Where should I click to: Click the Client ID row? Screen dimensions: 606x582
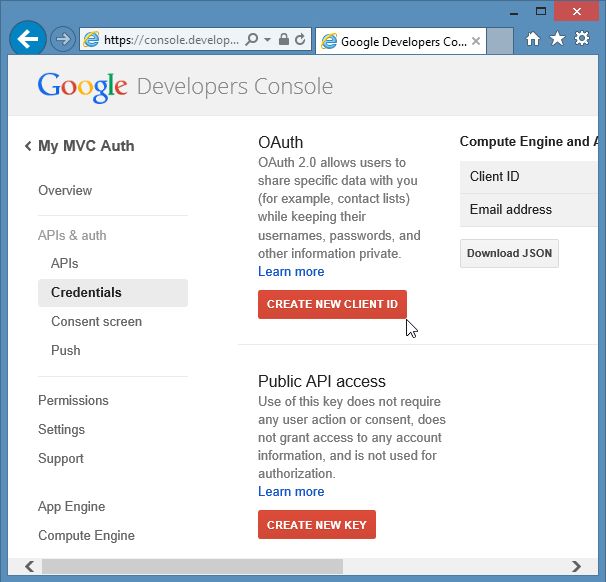point(529,177)
